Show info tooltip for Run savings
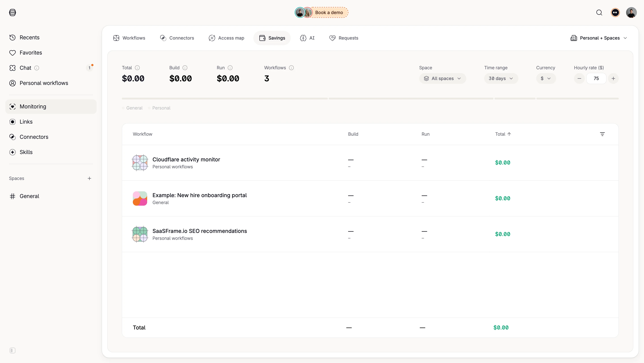Screen dimensions: 644x363 230,68
